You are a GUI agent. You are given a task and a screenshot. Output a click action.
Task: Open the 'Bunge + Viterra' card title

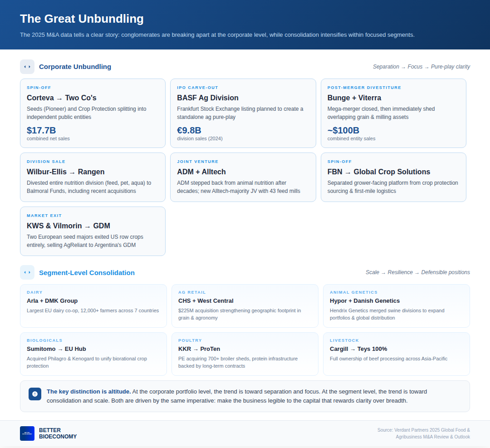[x=354, y=98]
